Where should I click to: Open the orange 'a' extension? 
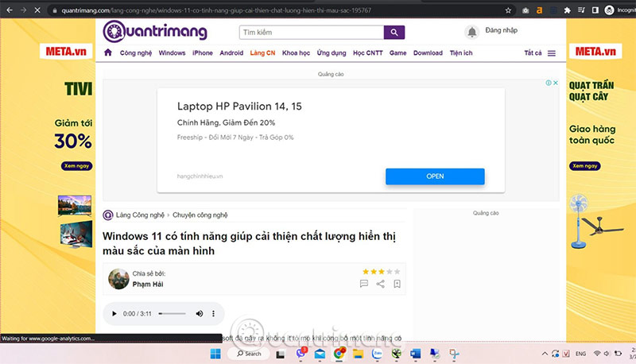539,10
